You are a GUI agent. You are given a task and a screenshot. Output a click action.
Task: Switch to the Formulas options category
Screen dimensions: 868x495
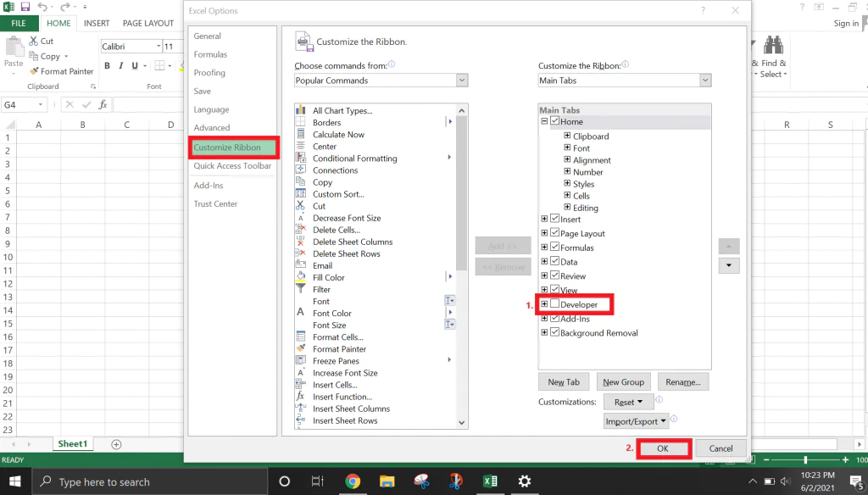pos(210,54)
